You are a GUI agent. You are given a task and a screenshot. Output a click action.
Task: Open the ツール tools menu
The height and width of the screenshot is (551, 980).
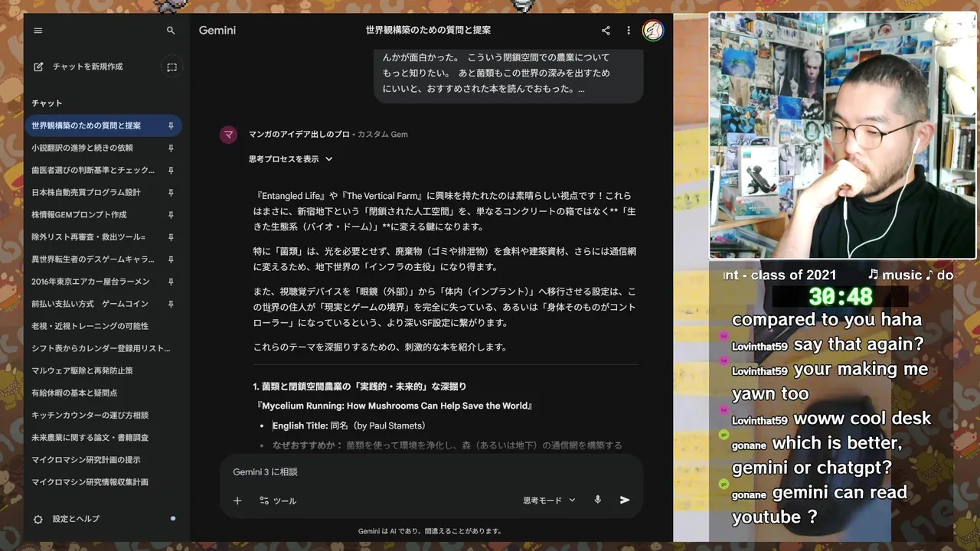(x=278, y=500)
